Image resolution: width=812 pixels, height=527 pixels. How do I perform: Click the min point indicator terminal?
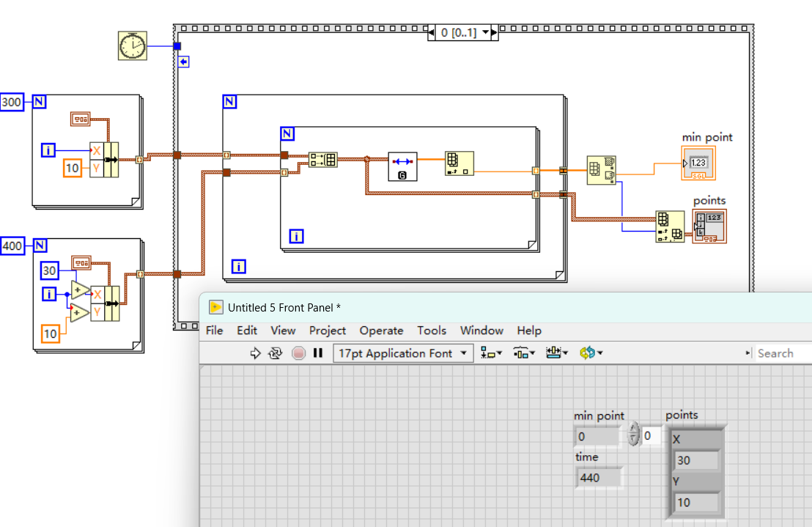click(698, 163)
